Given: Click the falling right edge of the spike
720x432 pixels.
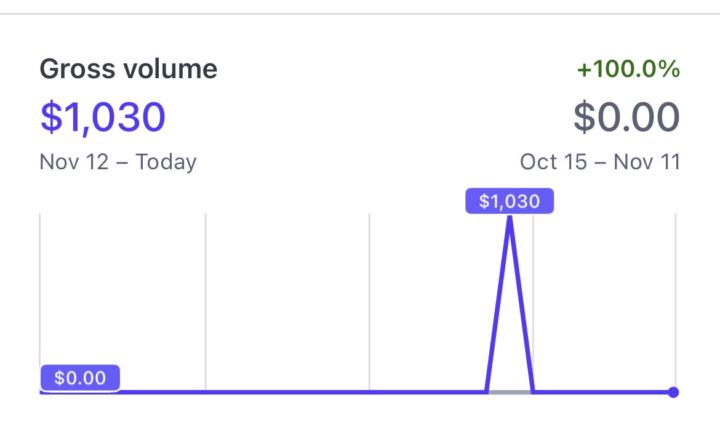Looking at the screenshot, I should [x=521, y=305].
